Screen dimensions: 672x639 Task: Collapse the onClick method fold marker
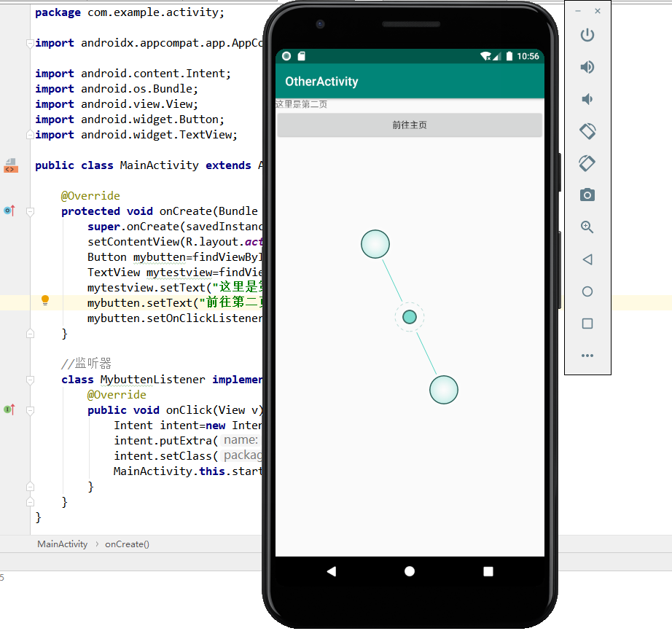click(30, 410)
